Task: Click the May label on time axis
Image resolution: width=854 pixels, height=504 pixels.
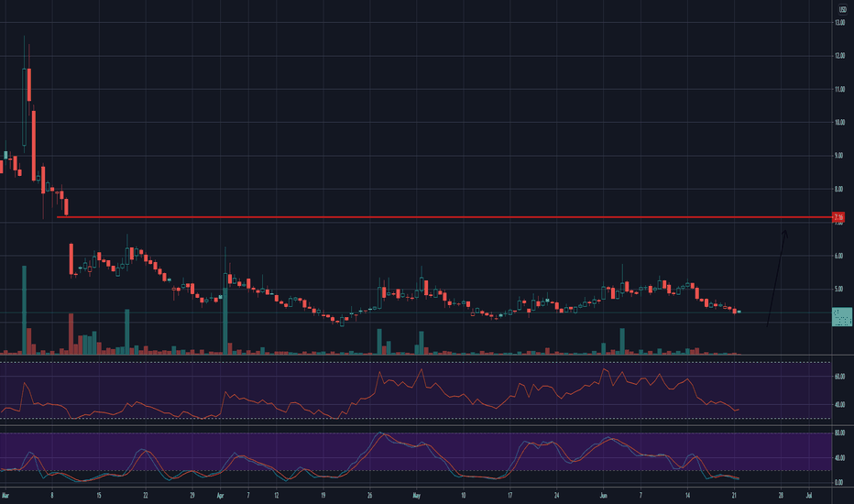Action: tap(417, 495)
